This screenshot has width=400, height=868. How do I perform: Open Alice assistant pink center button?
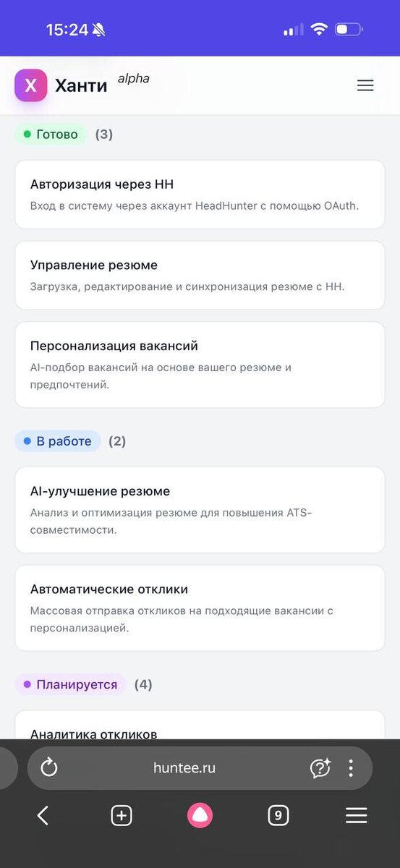pyautogui.click(x=200, y=816)
